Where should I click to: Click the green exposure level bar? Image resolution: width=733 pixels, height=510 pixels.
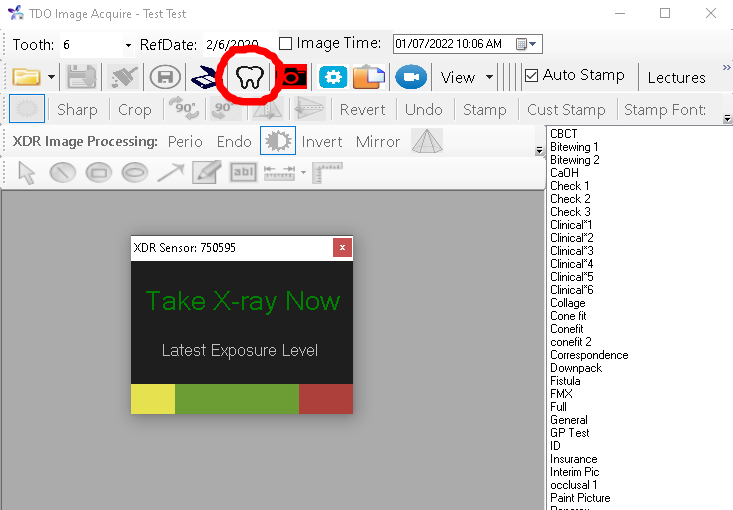tap(236, 398)
